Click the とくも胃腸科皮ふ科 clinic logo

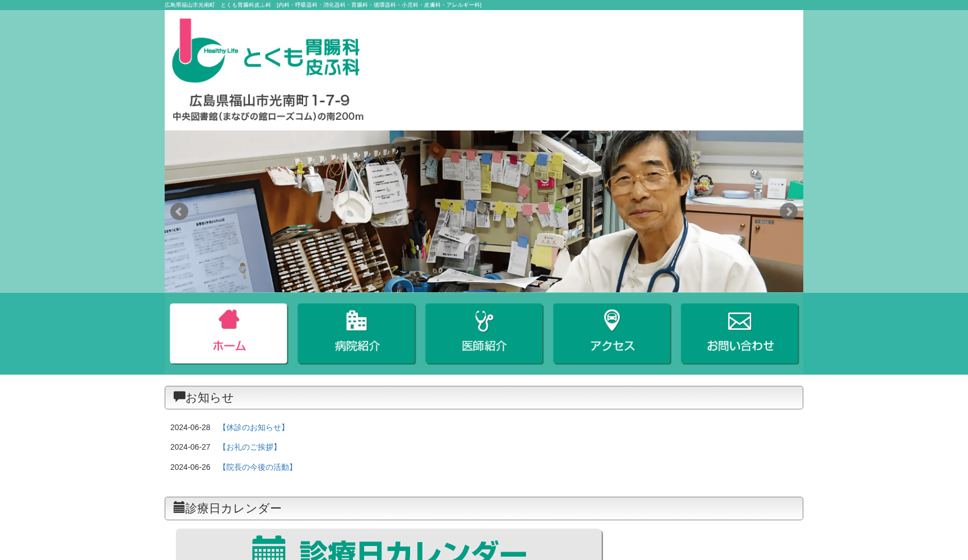(266, 50)
